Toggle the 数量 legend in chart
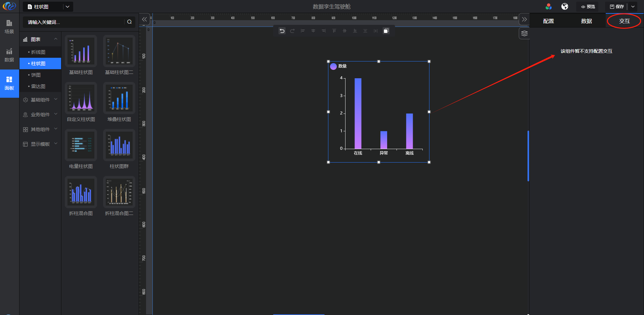644x315 pixels. [x=338, y=66]
